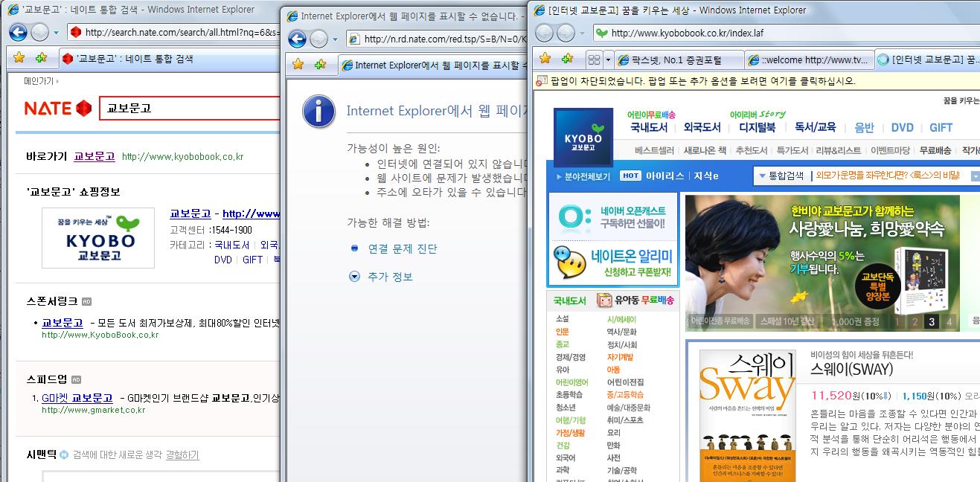Viewport: 980px width, 482px height.
Task: Click the Kyobo search keyword input field
Action: pos(890,176)
